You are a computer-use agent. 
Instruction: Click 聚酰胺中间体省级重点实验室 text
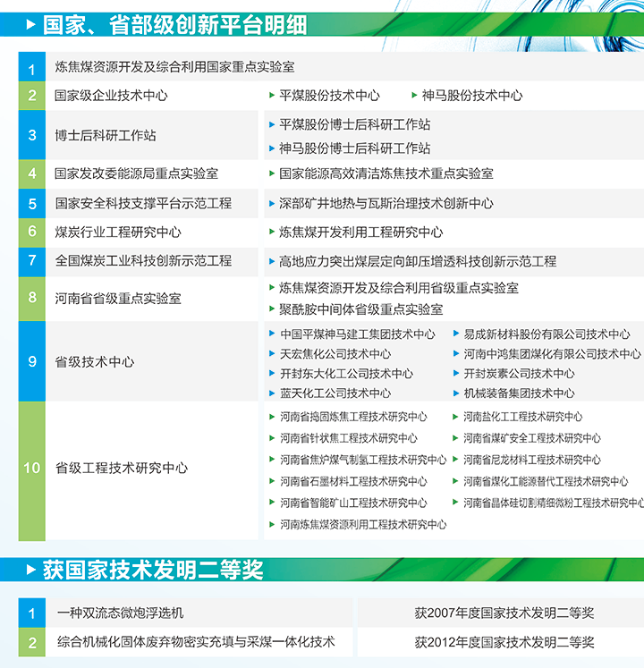[x=360, y=309]
